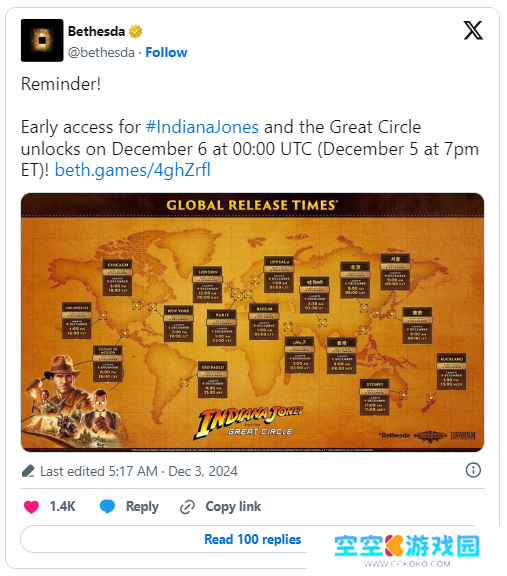The width and height of the screenshot is (507, 576).
Task: Click the X logo icon
Action: click(x=473, y=30)
